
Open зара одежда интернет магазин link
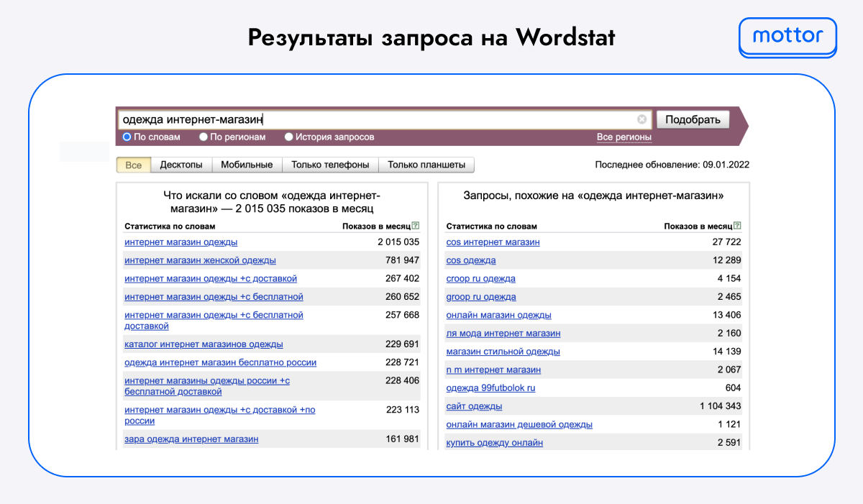pyautogui.click(x=191, y=439)
